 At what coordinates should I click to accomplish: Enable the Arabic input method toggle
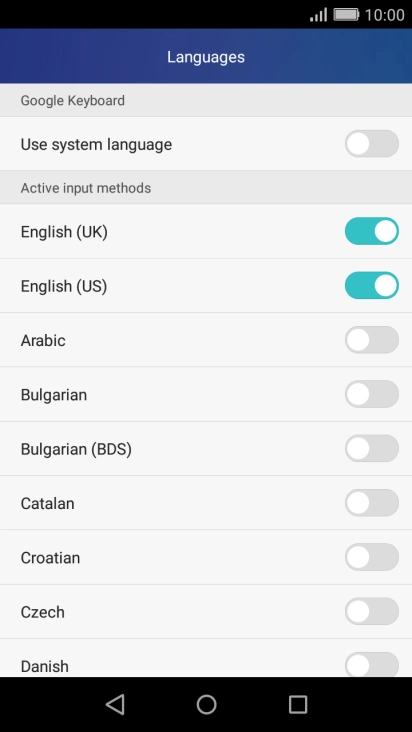372,340
